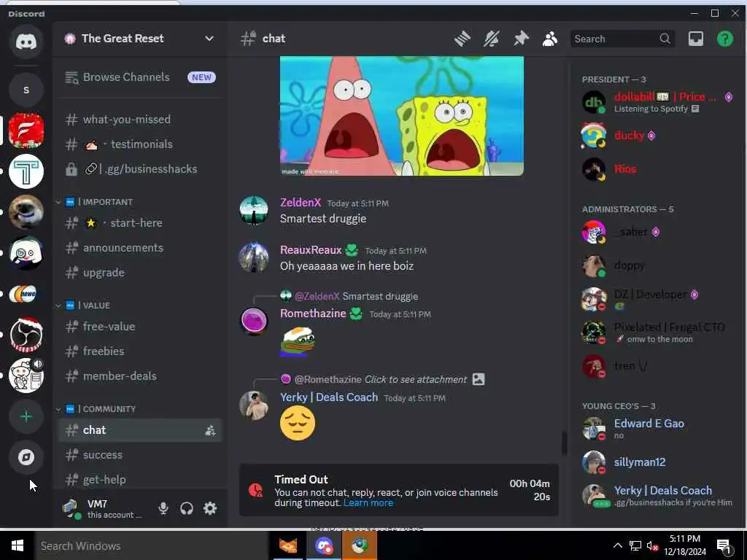Open Threads icon in channel header
This screenshot has height=560, width=747.
click(462, 39)
